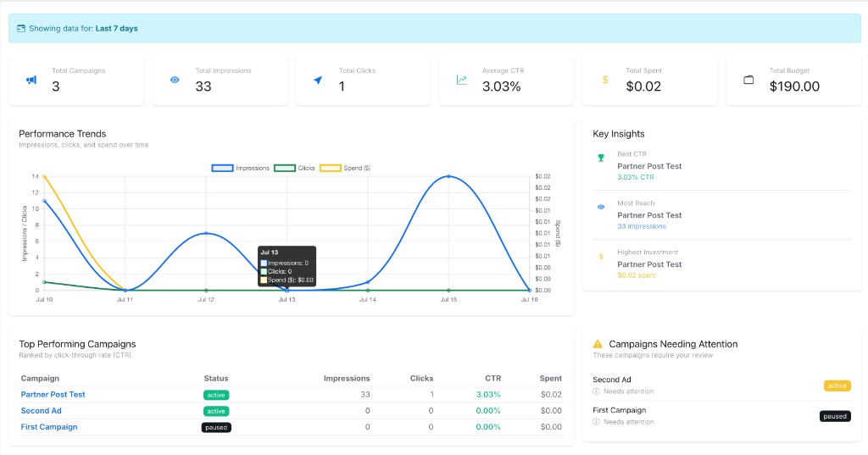Click the Clicks column header
Image resolution: width=868 pixels, height=455 pixels.
click(x=422, y=378)
